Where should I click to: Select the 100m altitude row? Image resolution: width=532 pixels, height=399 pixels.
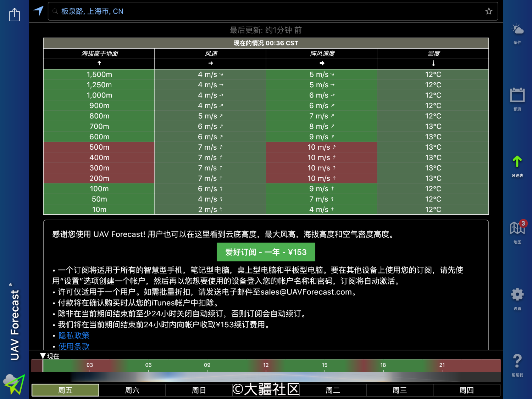[266, 189]
